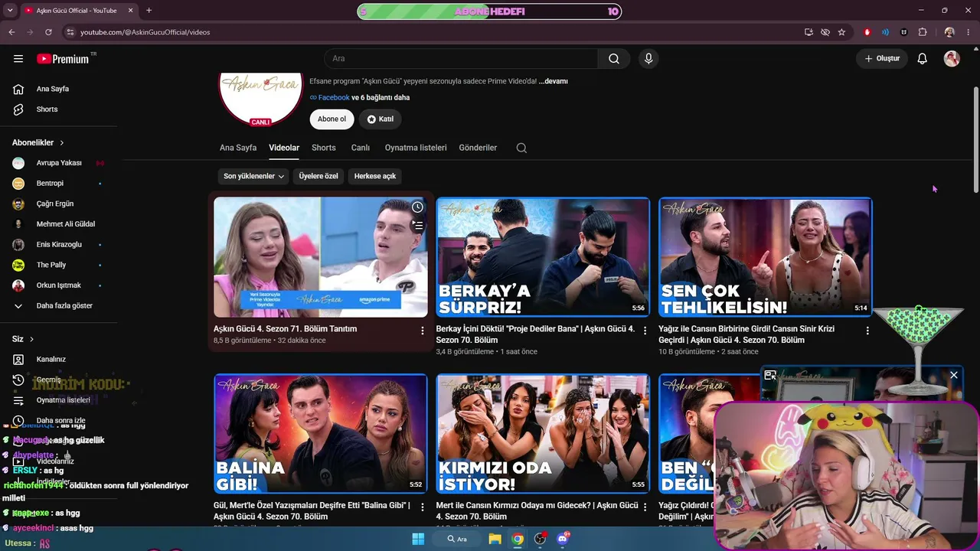
Task: Open the Oynatma listeleri channel tab
Action: 416,148
